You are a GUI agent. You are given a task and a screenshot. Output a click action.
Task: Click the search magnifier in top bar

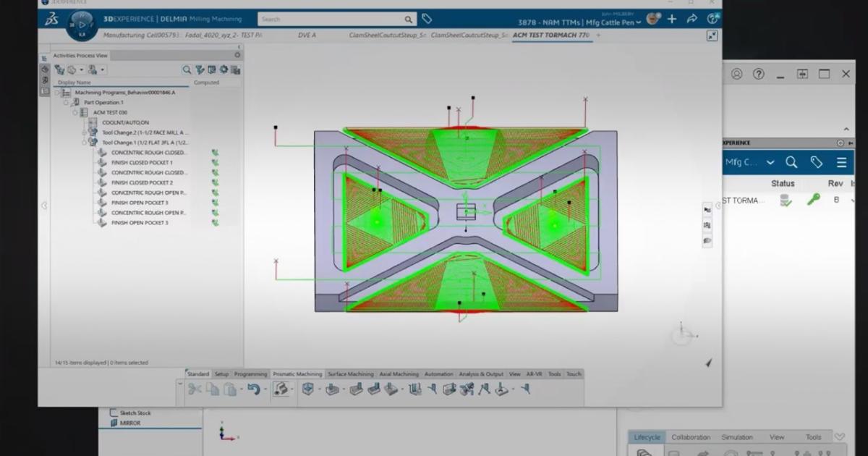pos(409,20)
